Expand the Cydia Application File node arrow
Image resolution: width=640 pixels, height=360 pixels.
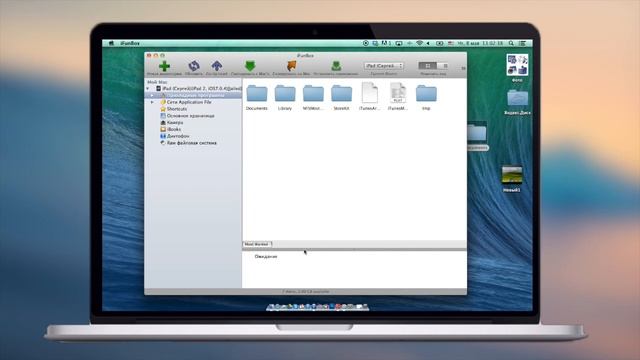(x=152, y=102)
